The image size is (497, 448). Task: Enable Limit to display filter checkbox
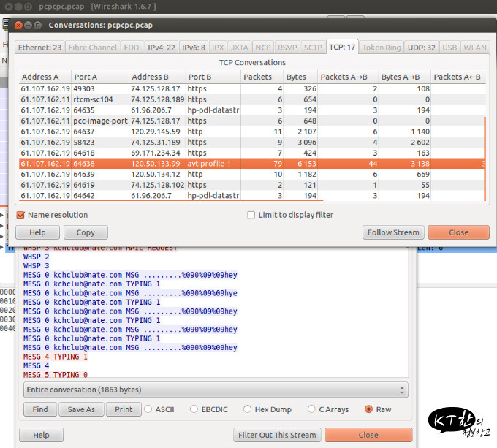251,215
